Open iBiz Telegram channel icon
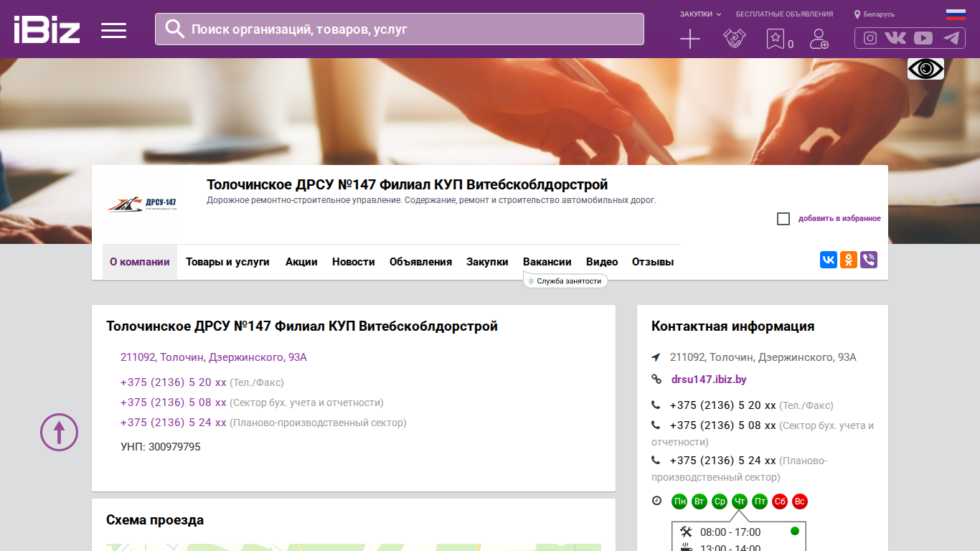Image resolution: width=980 pixels, height=551 pixels. 951,39
